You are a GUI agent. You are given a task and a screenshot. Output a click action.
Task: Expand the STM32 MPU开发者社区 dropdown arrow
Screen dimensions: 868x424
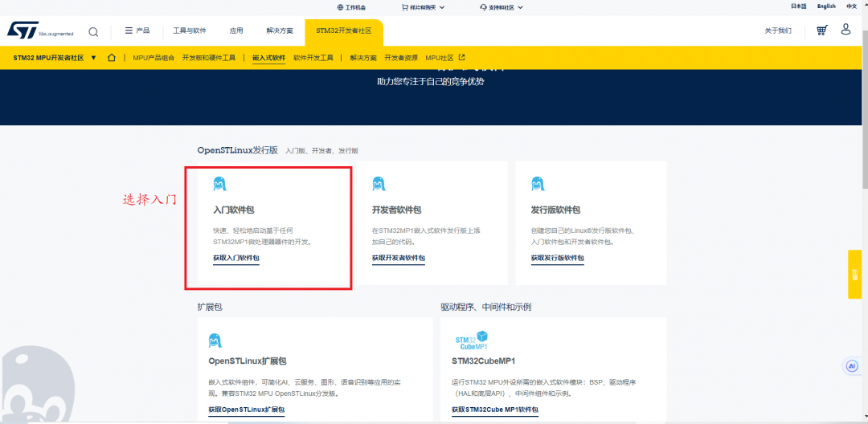tap(93, 58)
